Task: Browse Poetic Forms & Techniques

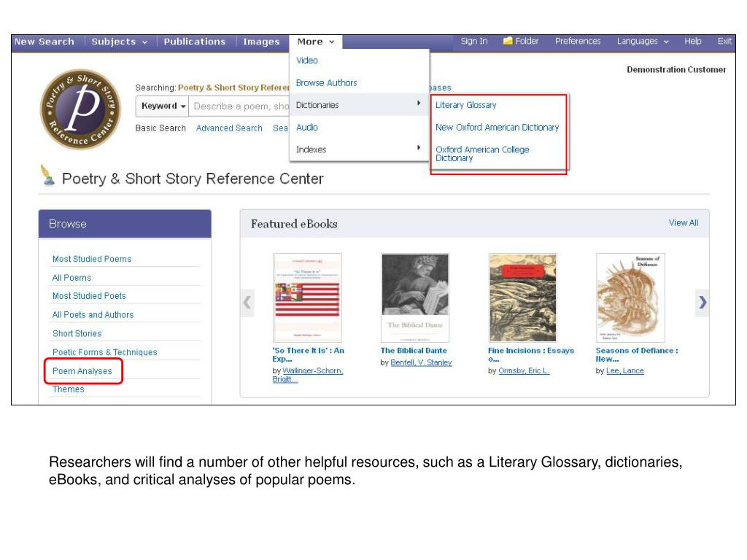Action: (x=105, y=352)
